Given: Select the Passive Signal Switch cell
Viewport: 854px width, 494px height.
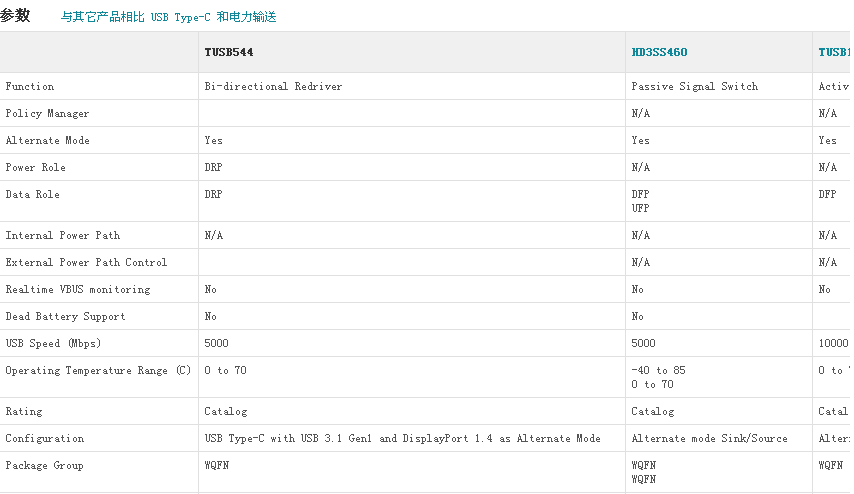Looking at the screenshot, I should point(695,87).
